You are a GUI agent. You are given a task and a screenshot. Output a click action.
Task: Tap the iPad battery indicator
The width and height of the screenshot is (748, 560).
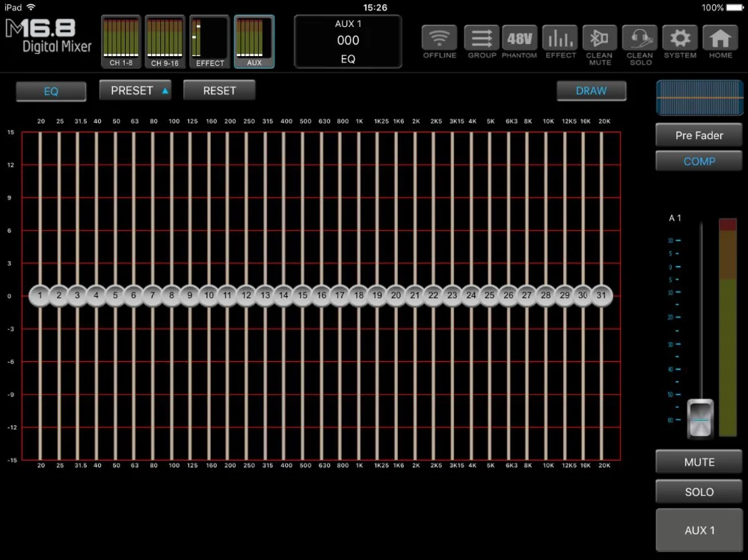click(734, 7)
